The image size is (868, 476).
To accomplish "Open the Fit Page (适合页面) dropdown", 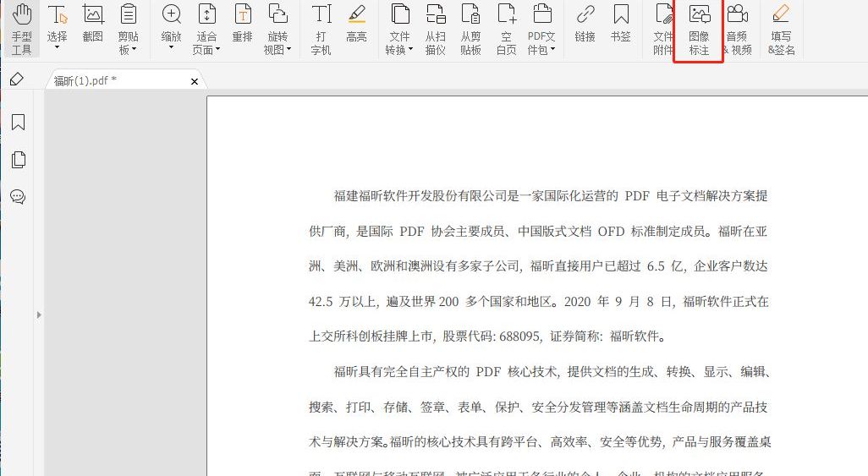I will pyautogui.click(x=206, y=29).
